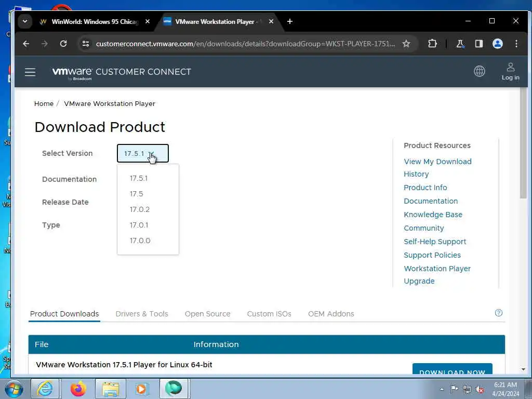Open the Community link
This screenshot has width=532, height=399.
coord(424,229)
